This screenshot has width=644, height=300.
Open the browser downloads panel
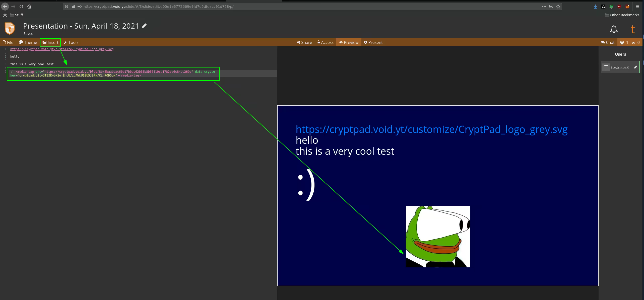(x=595, y=7)
